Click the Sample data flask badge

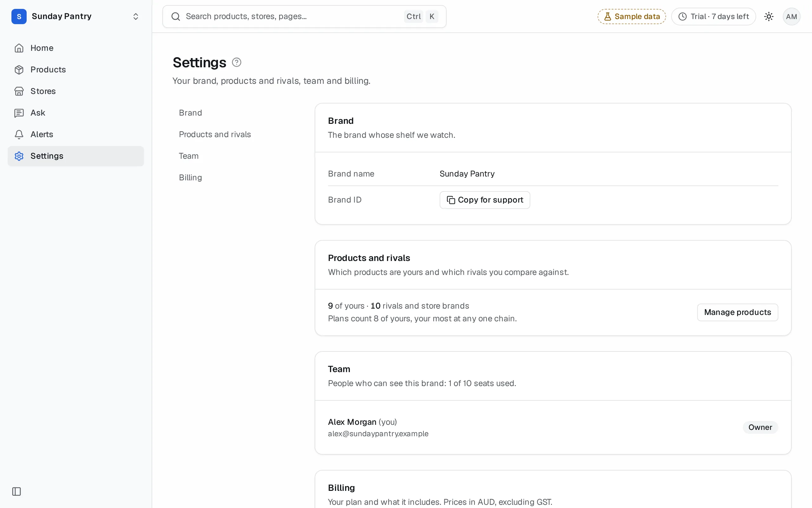point(632,17)
